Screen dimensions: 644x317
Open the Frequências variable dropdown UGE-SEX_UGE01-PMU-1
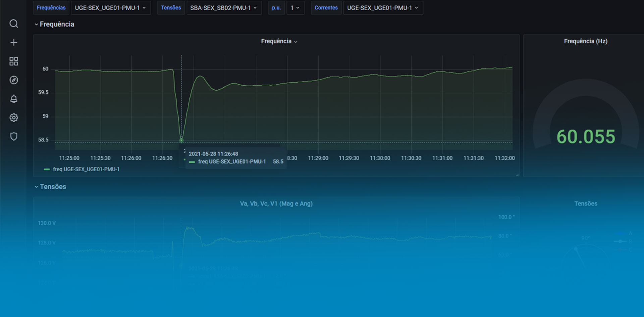click(110, 8)
